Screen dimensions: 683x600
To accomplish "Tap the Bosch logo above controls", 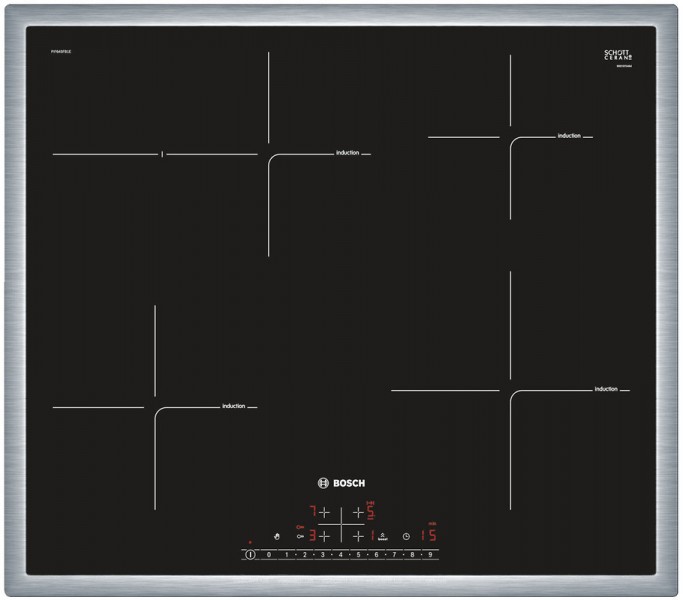I will click(341, 483).
